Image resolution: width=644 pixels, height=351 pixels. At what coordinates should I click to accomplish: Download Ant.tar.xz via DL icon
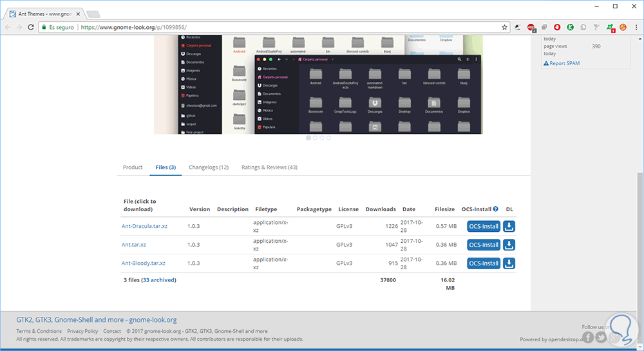509,245
